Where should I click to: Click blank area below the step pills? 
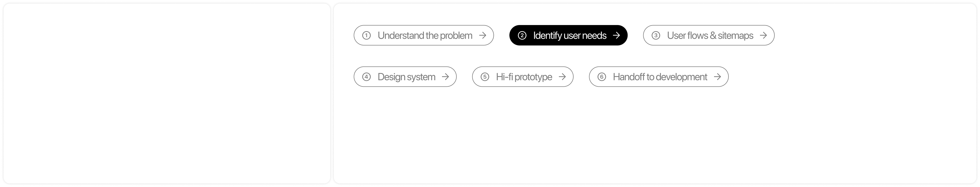click(x=654, y=137)
